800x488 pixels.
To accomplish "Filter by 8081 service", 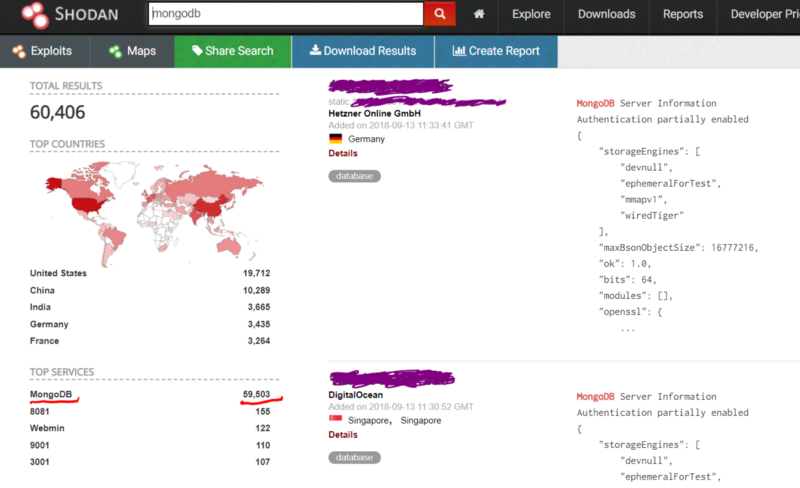I will click(x=40, y=411).
